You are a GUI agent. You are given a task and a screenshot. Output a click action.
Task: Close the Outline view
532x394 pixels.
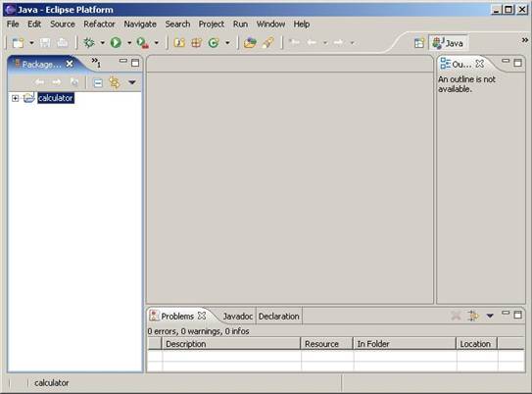coord(480,64)
